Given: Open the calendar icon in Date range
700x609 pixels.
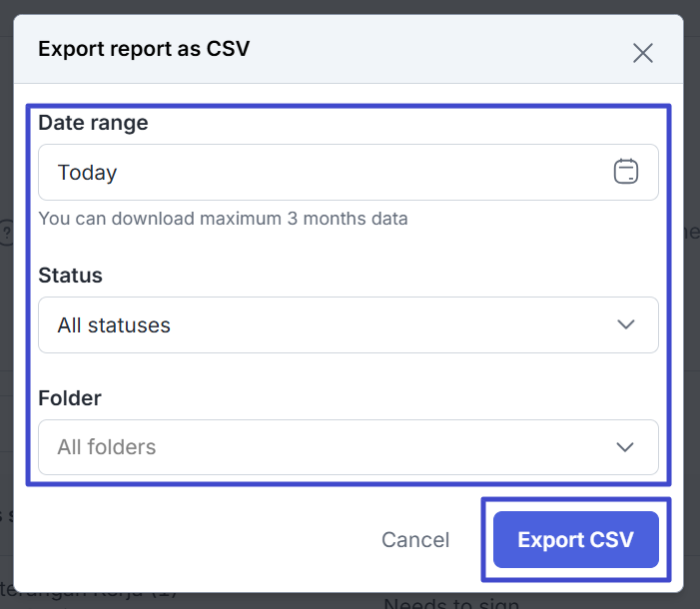Looking at the screenshot, I should tap(626, 172).
